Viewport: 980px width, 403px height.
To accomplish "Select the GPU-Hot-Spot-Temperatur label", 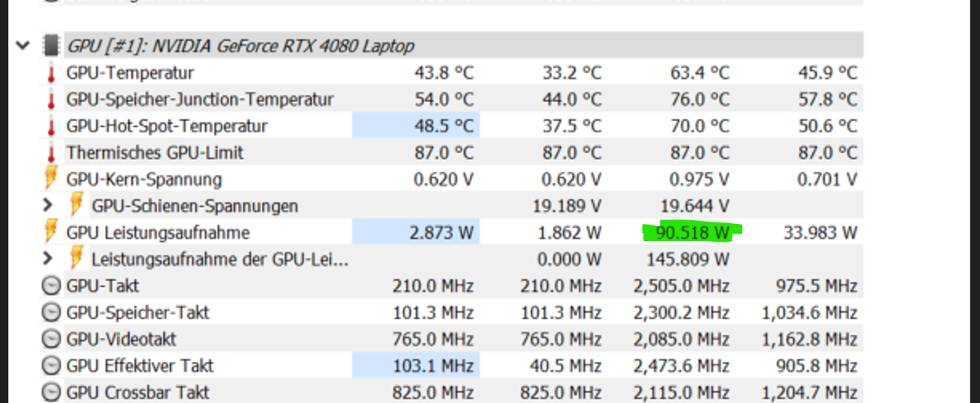I will click(166, 126).
